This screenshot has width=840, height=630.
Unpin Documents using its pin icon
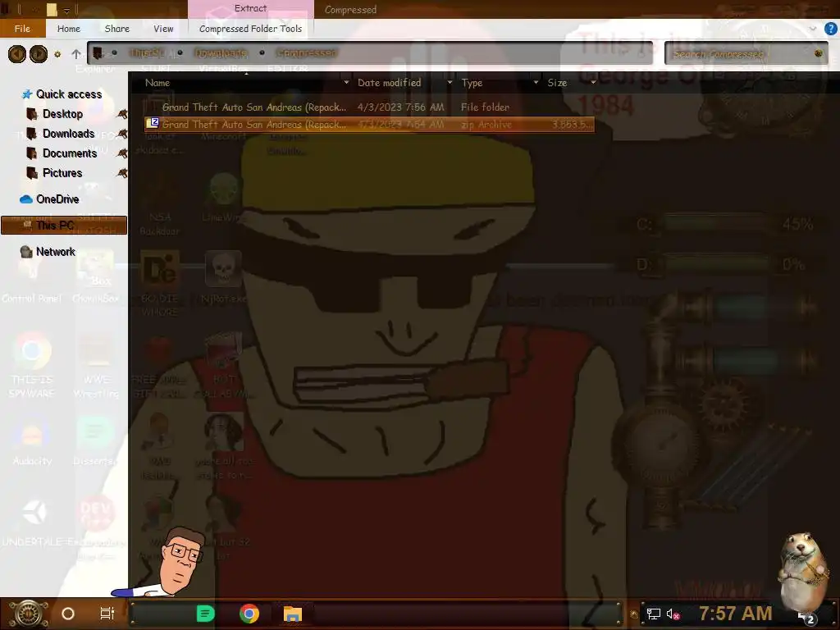click(x=122, y=153)
